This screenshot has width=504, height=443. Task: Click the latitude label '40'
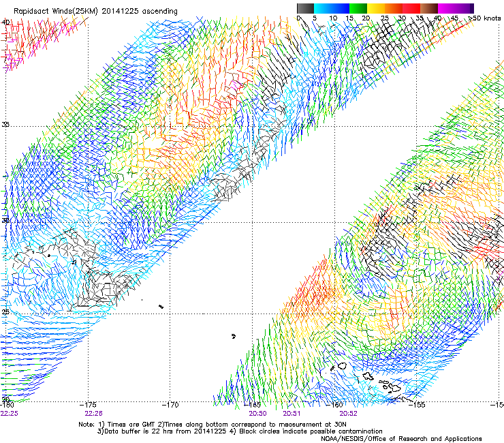5,22
